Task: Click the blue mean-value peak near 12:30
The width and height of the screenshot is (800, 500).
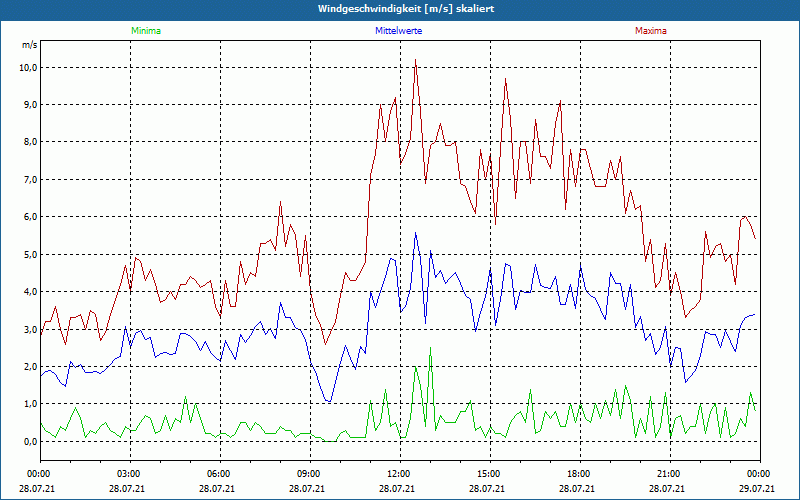Action: point(416,233)
